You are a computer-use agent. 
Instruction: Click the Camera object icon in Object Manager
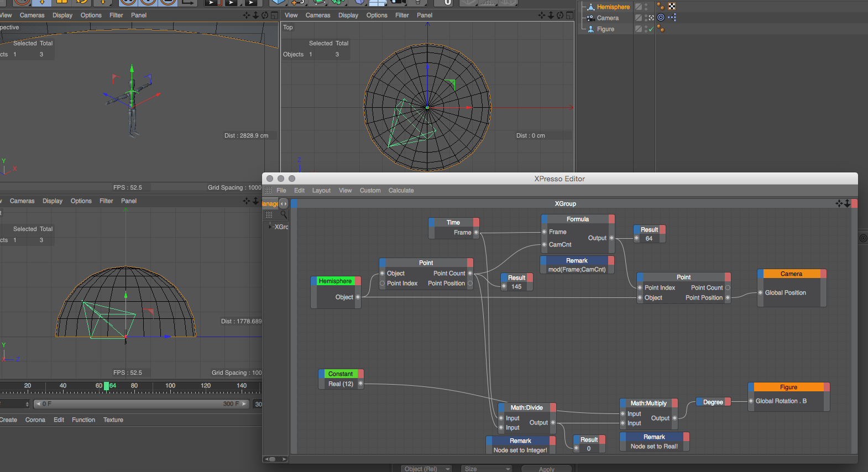click(590, 18)
